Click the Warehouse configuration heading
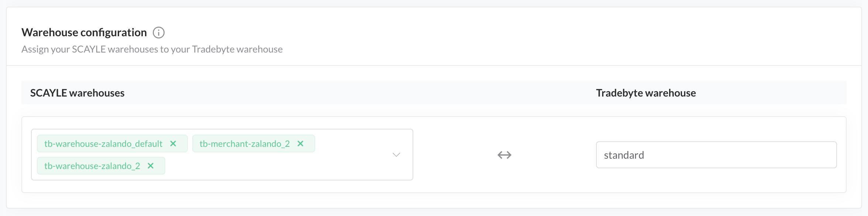Image resolution: width=868 pixels, height=216 pixels. (84, 33)
